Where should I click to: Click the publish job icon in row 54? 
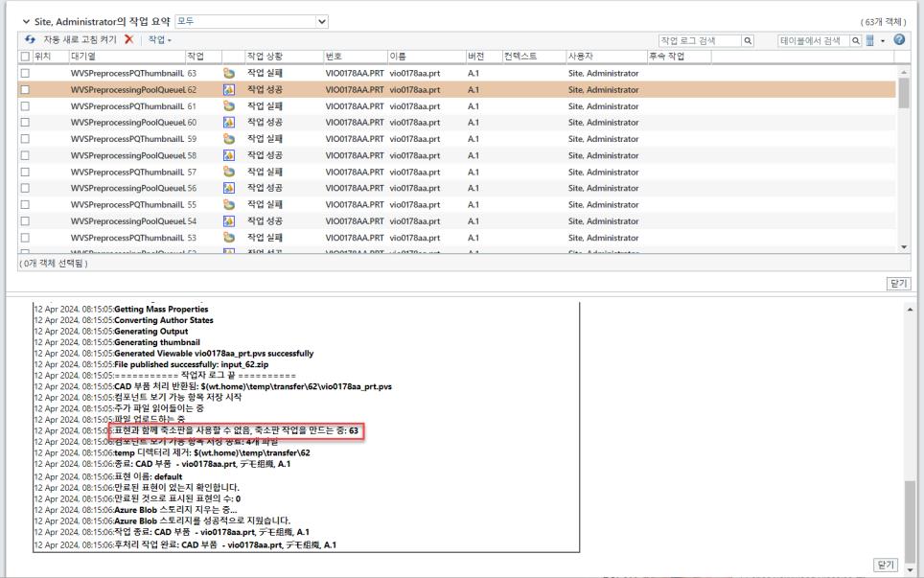(229, 221)
